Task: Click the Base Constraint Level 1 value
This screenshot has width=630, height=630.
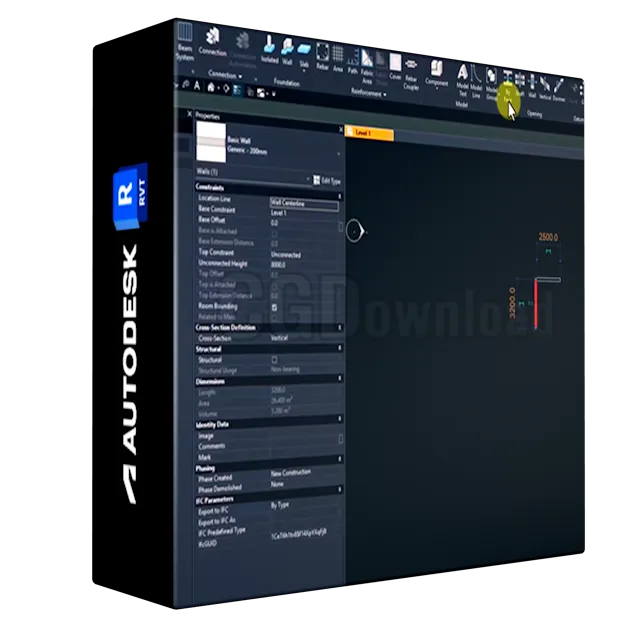Action: click(x=278, y=213)
